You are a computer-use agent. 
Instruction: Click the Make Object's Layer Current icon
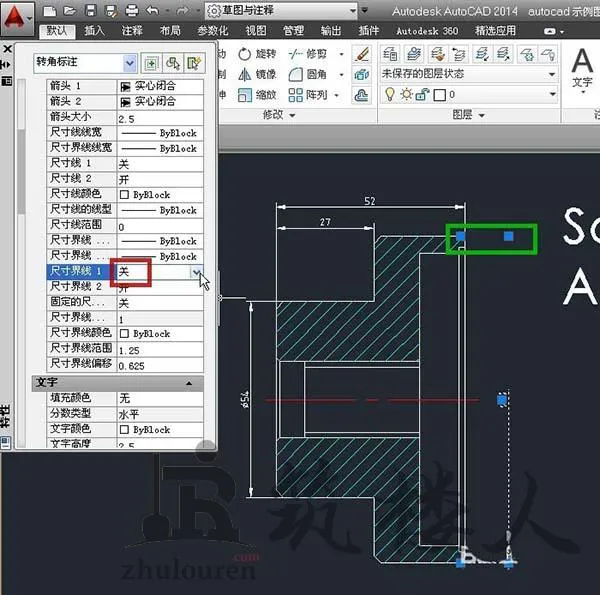click(414, 54)
